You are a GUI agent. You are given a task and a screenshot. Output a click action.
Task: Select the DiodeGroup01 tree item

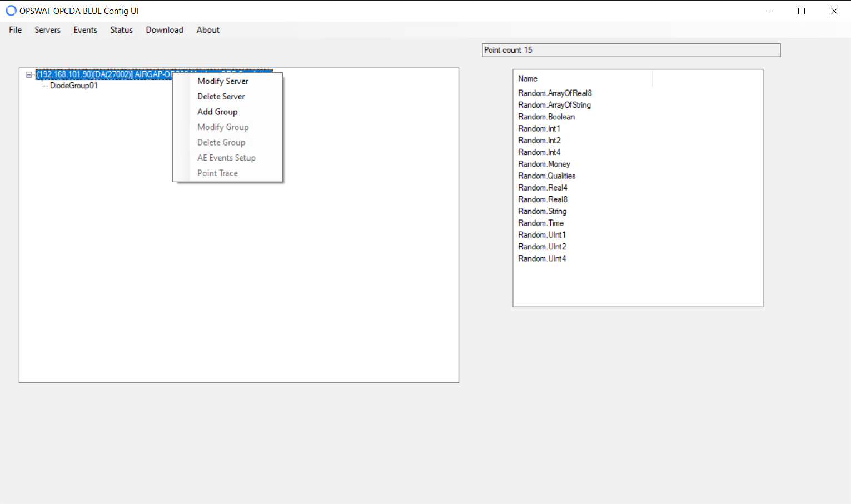tap(74, 86)
